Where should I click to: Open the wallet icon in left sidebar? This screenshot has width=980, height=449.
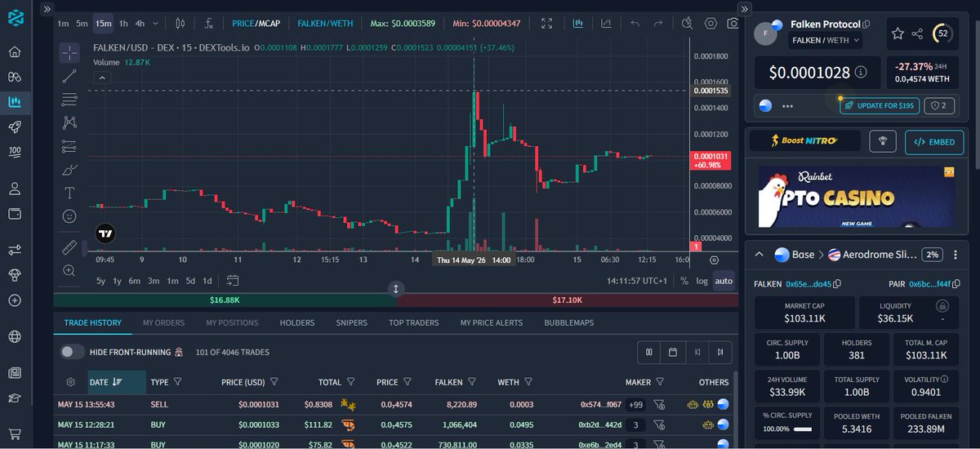15,214
